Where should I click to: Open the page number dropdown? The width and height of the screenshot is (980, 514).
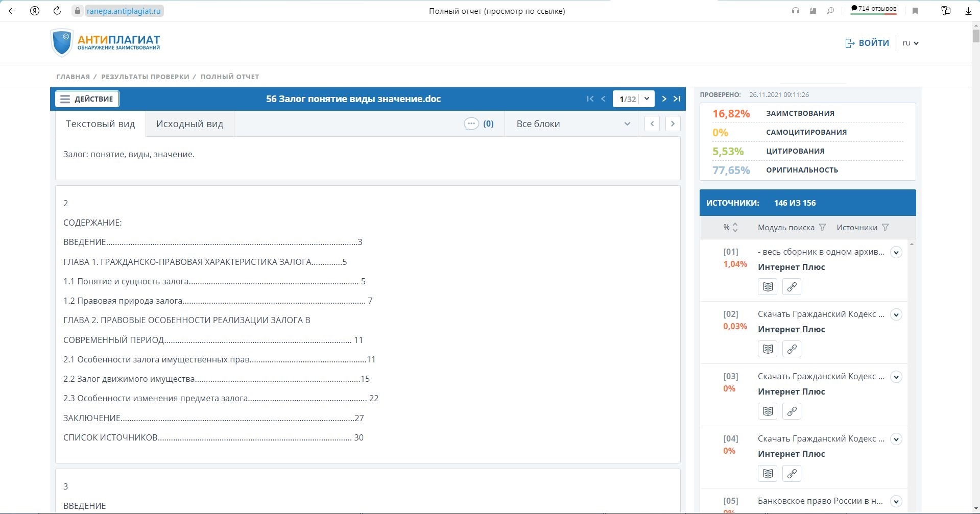click(647, 99)
